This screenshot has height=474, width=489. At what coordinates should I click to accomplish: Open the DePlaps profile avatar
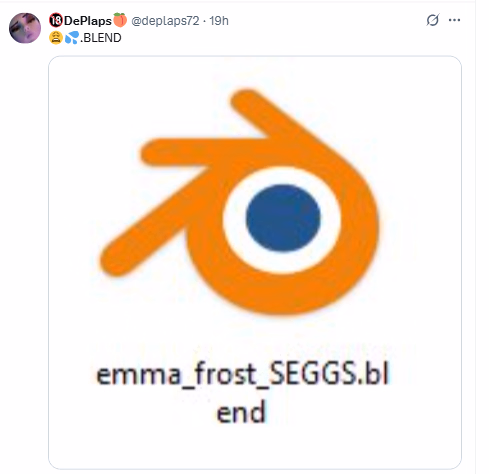(x=25, y=28)
